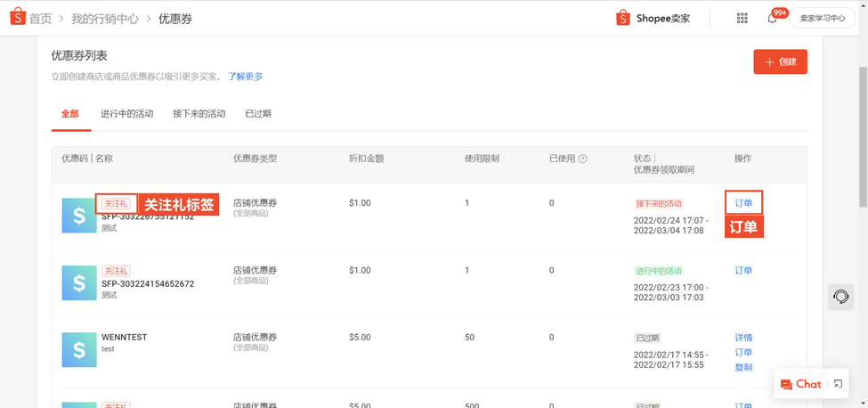Open the apps grid menu icon
The width and height of the screenshot is (868, 408).
coord(742,18)
